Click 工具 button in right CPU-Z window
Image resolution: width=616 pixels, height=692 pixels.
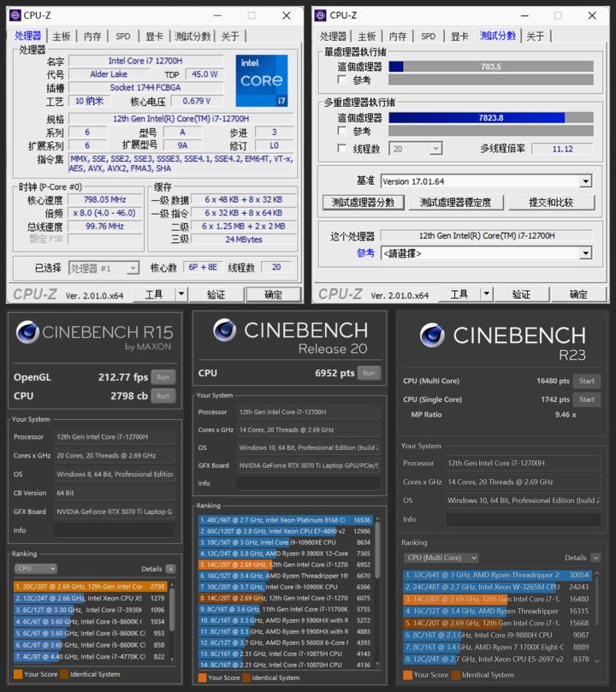(x=459, y=294)
